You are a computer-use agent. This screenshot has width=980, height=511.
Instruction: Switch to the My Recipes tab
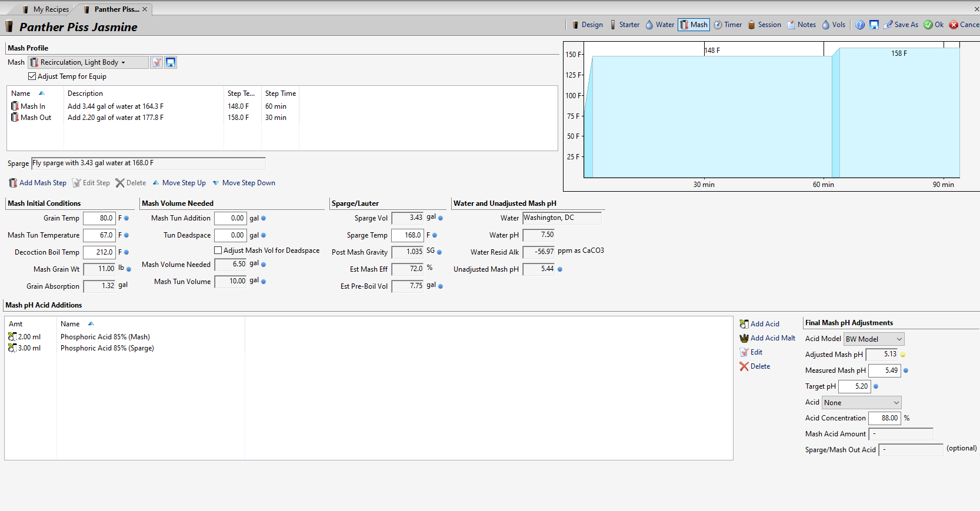(46, 9)
